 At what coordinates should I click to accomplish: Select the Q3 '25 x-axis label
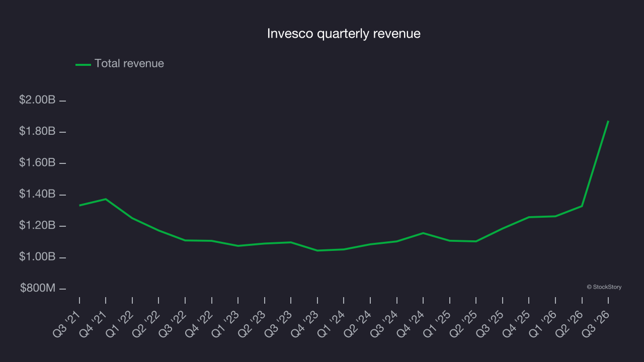490,323
